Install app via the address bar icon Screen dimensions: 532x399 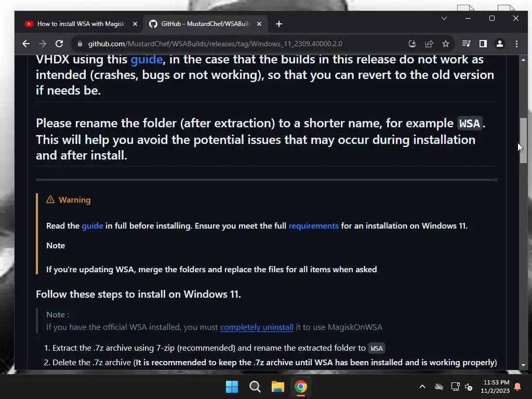coord(412,44)
